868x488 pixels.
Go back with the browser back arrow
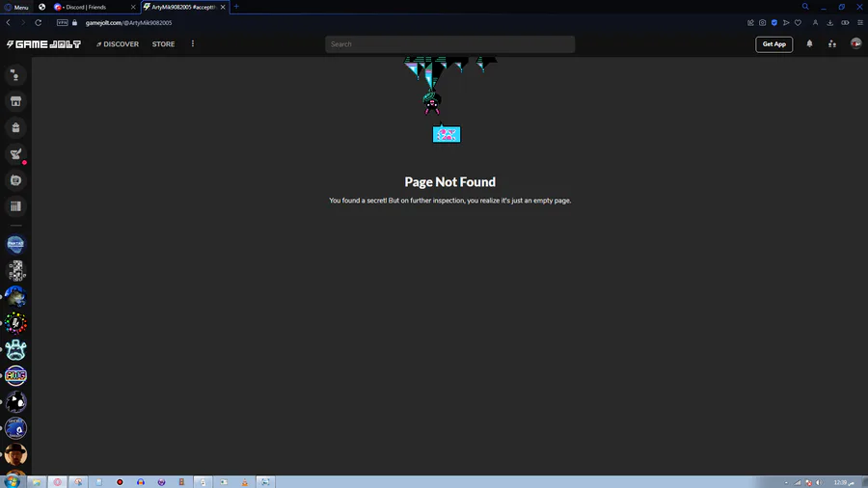click(9, 23)
